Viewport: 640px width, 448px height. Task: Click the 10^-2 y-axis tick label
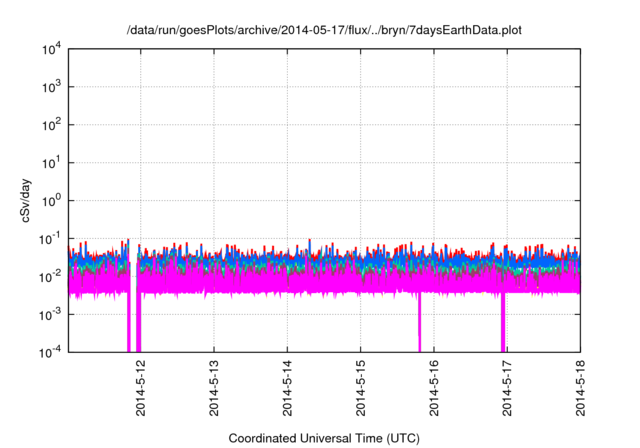(x=50, y=277)
